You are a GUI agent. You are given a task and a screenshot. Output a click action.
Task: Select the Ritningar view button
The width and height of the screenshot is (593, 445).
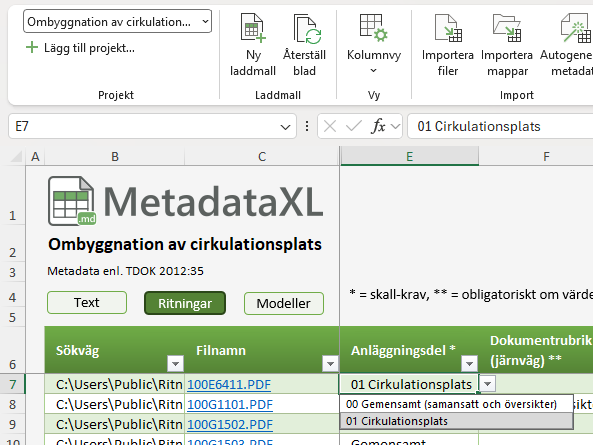coord(185,303)
